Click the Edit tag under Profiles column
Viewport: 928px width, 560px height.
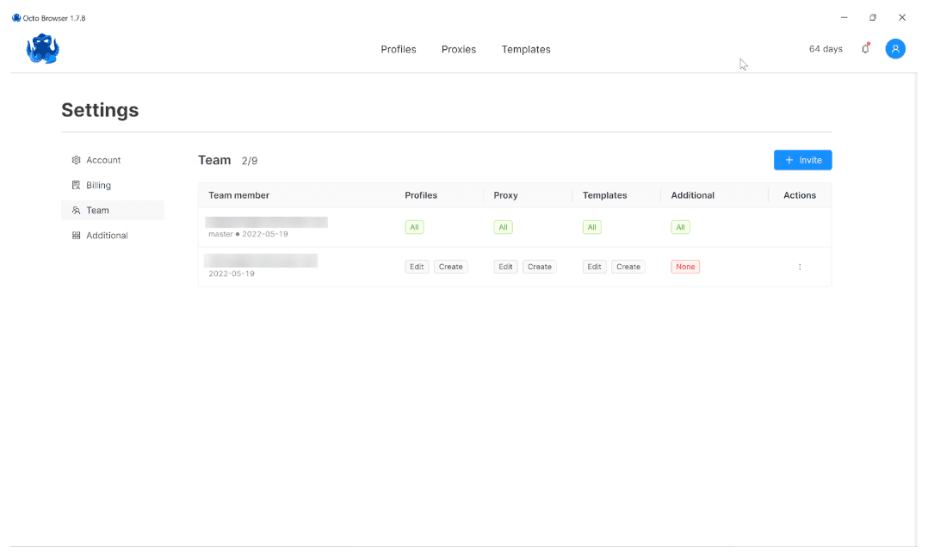[417, 267]
